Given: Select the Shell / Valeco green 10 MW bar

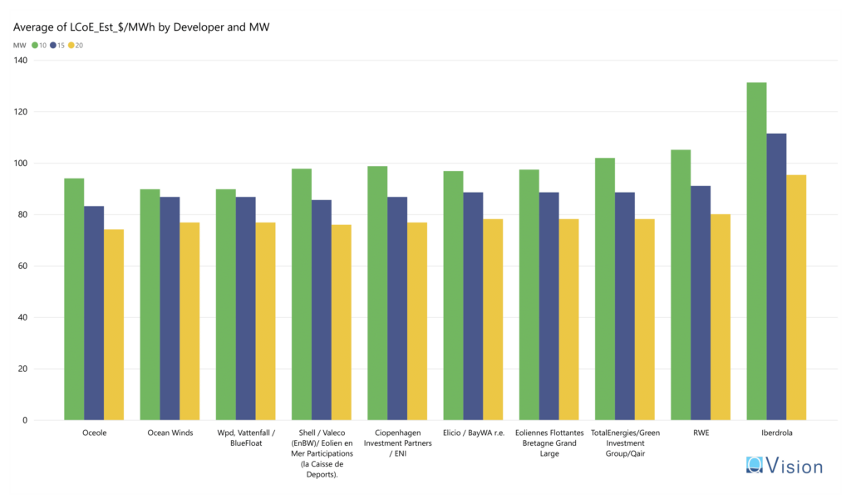Looking at the screenshot, I should click(302, 295).
